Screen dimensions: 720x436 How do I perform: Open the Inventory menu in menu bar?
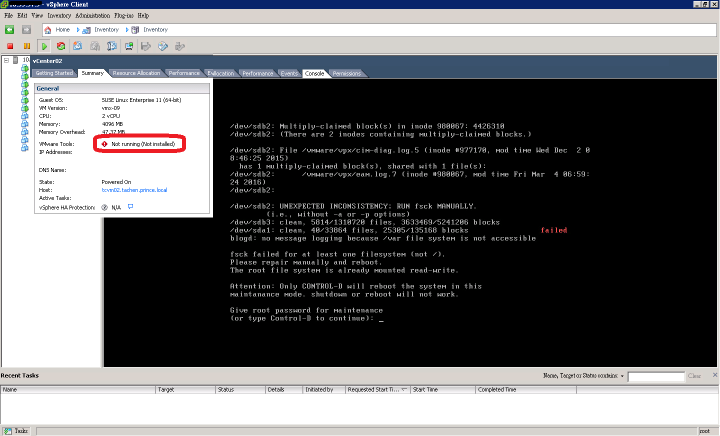click(59, 16)
